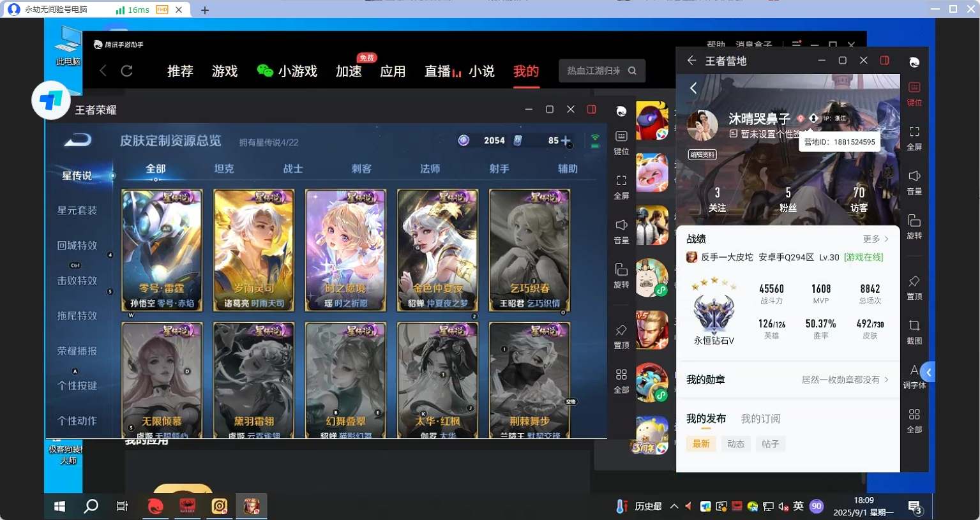
Task: Click 全屏 fullscreen in 王者营地 sidebar
Action: pyautogui.click(x=914, y=138)
